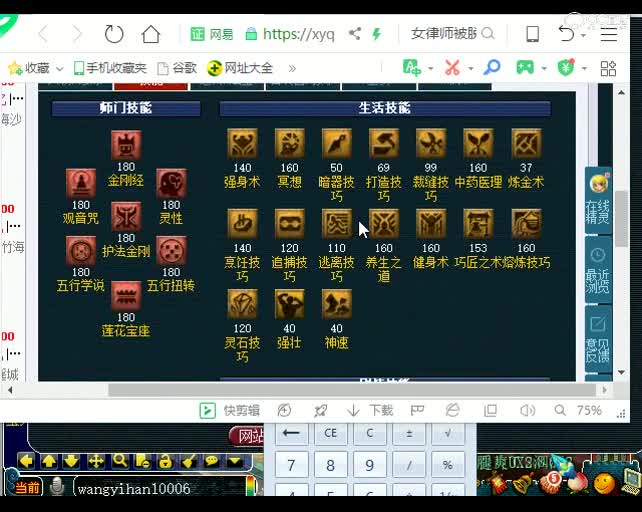
Task: Open the hamburger main menu
Action: 608,34
